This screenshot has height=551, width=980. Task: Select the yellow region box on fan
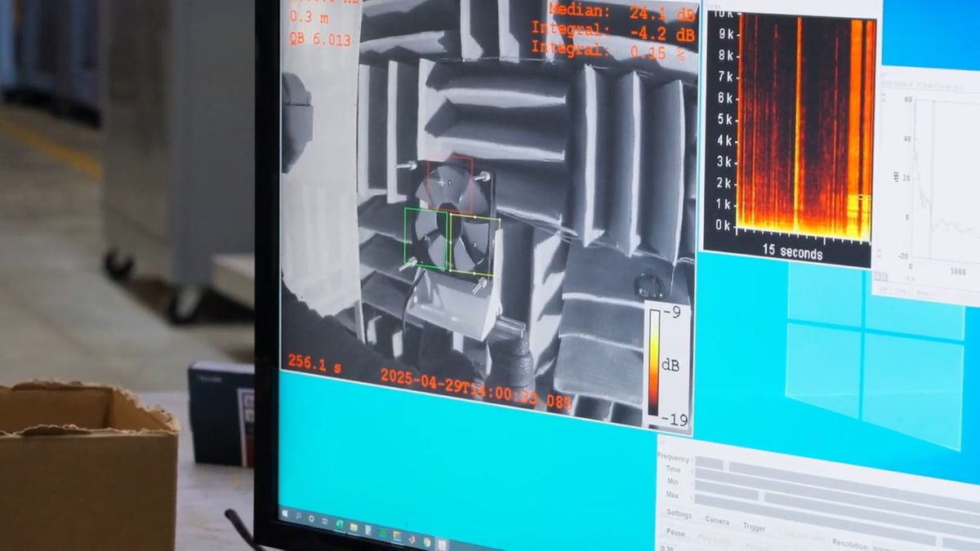[474, 245]
